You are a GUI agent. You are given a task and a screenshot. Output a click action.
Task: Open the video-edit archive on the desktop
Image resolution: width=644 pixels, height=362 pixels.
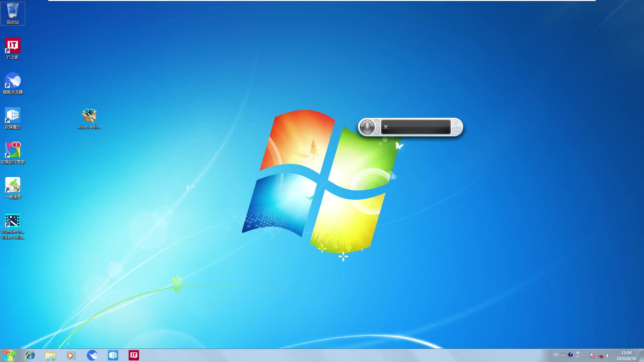[89, 116]
